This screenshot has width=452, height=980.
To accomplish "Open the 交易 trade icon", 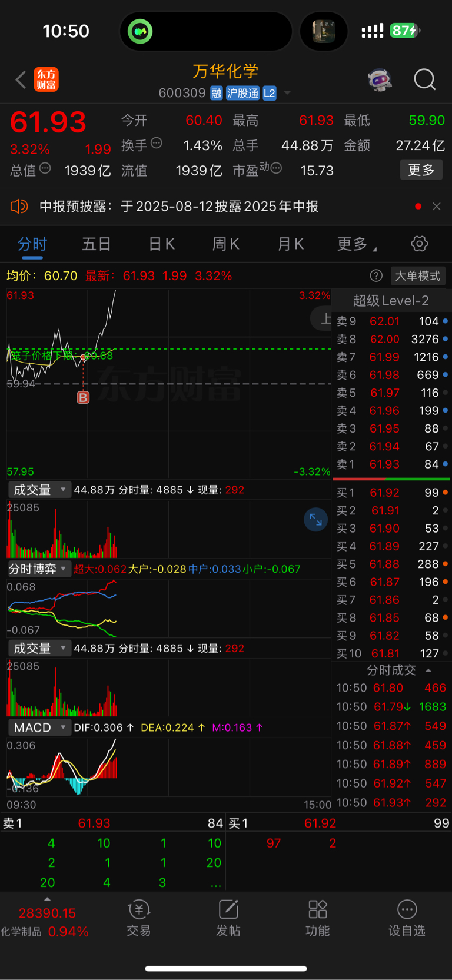I will [139, 918].
